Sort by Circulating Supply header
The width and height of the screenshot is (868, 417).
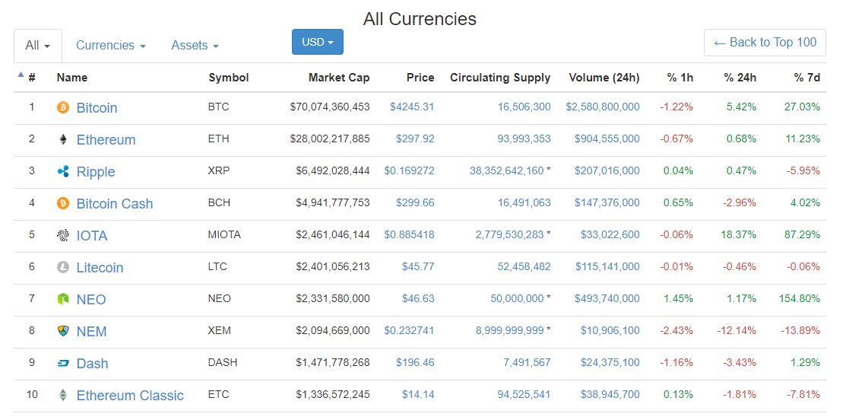coord(500,78)
